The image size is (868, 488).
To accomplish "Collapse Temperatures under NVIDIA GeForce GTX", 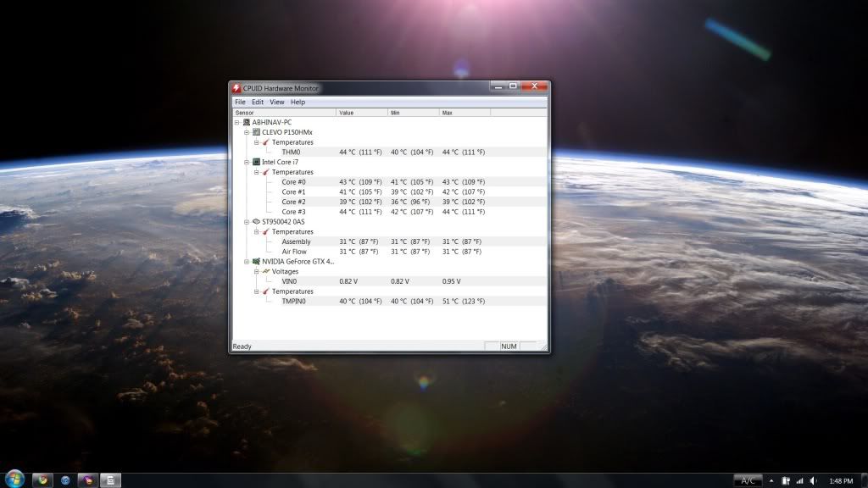I will [257, 291].
